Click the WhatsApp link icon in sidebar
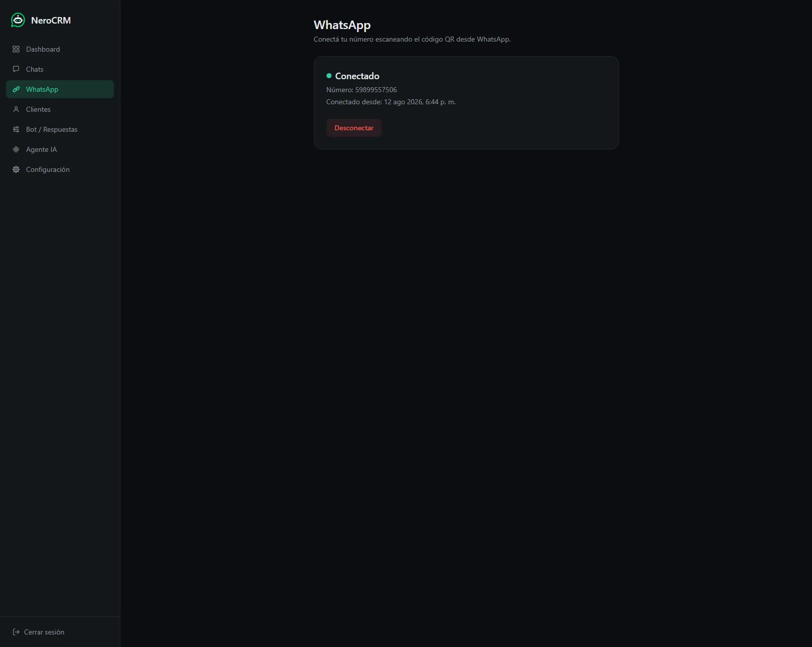 [16, 89]
